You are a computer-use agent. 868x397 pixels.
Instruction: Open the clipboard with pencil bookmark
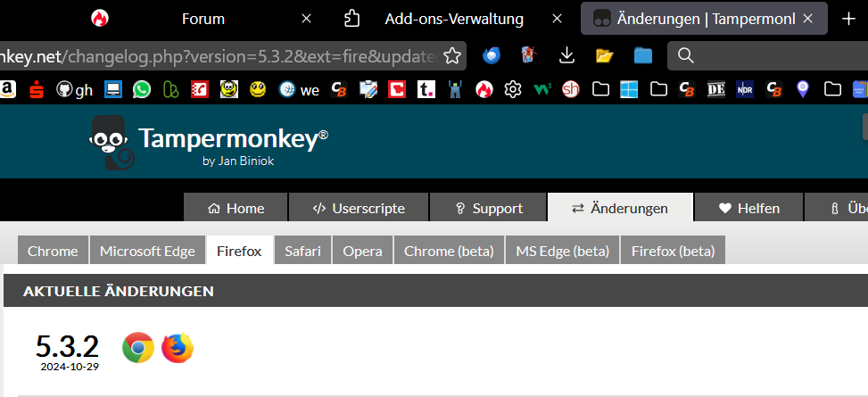tap(368, 89)
